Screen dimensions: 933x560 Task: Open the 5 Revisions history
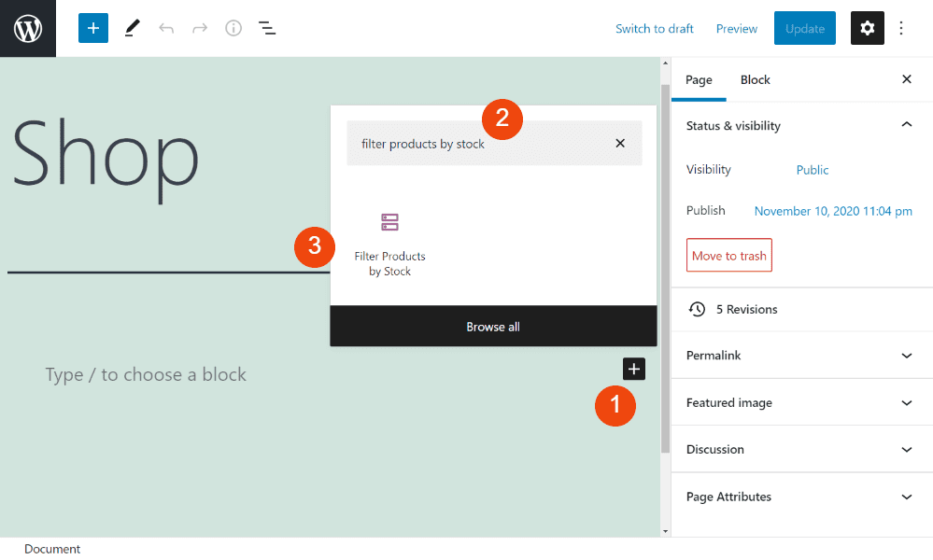pyautogui.click(x=747, y=309)
